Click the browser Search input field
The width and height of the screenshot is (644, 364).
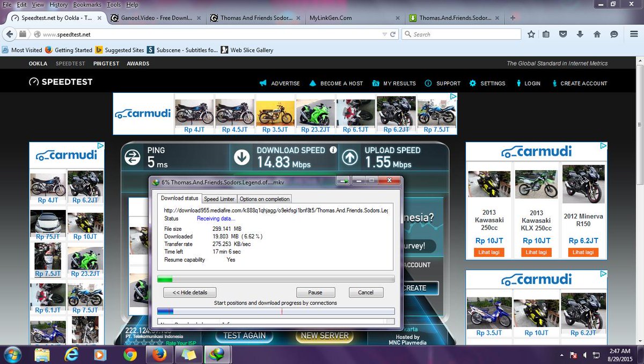click(x=464, y=34)
